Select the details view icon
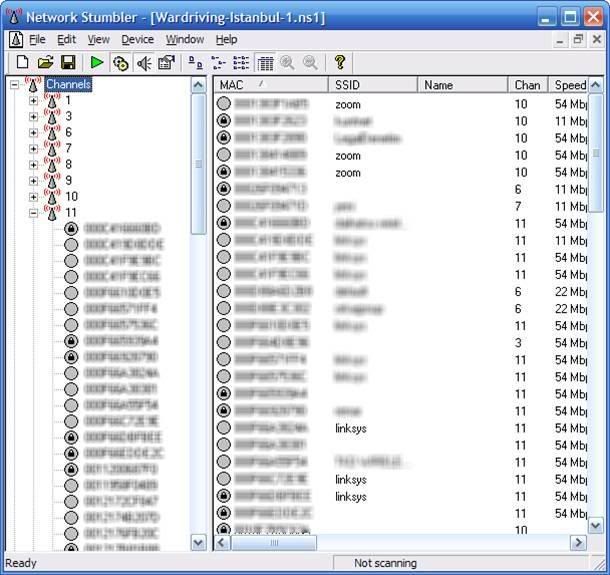This screenshot has height=575, width=610. (265, 63)
